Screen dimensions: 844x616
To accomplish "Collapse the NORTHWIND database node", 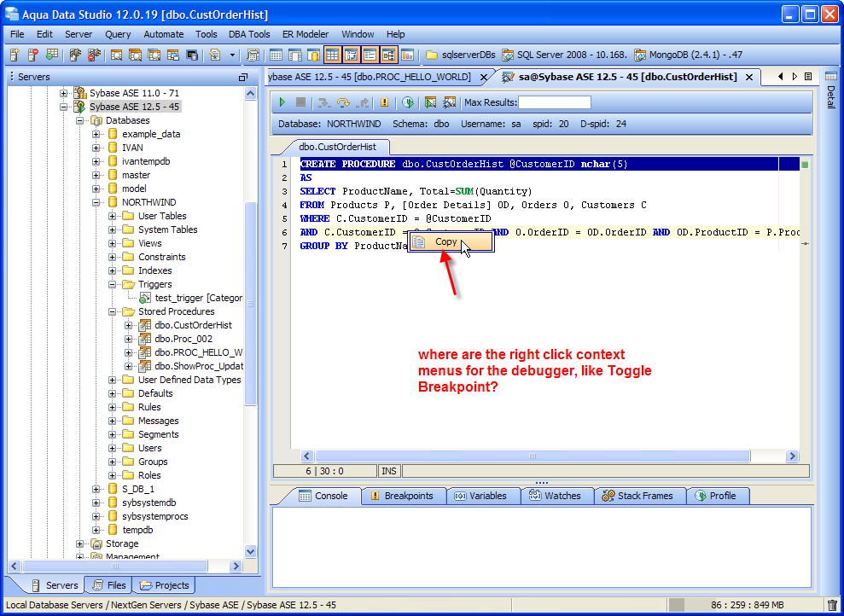I will 96,203.
